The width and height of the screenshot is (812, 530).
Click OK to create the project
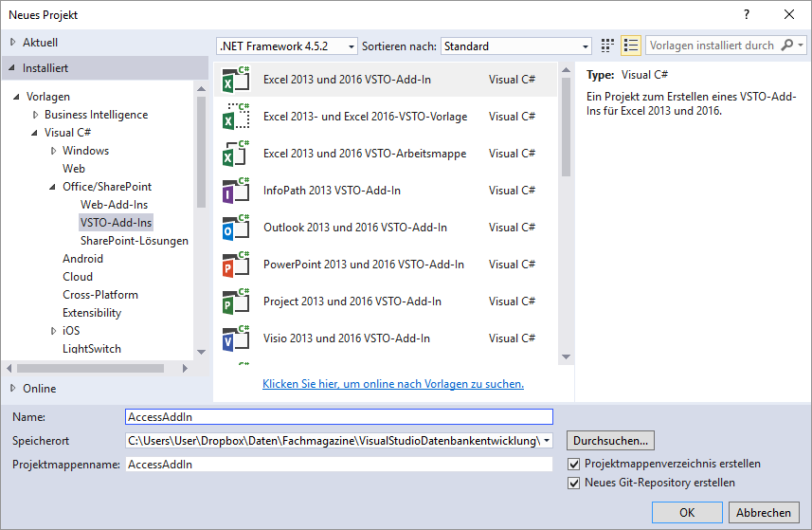[x=687, y=512]
